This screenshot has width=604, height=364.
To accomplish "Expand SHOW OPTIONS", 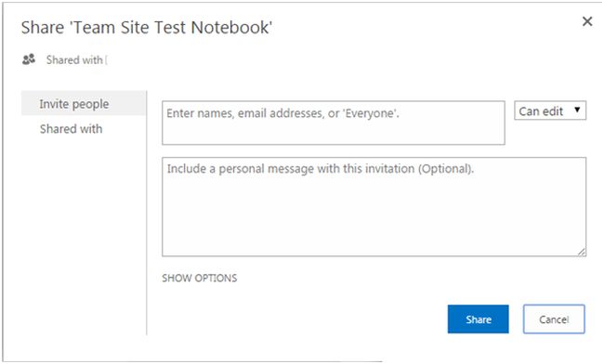I will pos(200,279).
